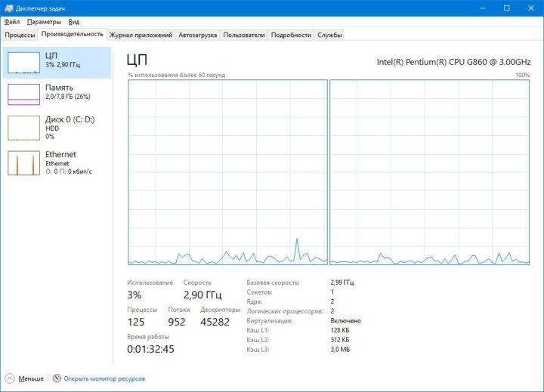The image size is (544, 392).
Task: Open the Файл menu
Action: tap(11, 22)
